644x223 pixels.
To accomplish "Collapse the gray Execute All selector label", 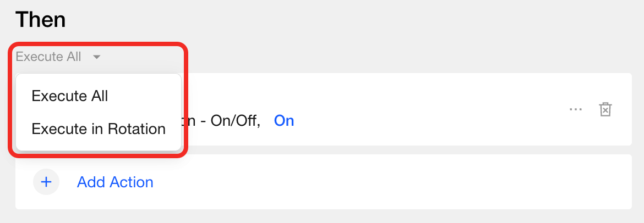I will [48, 57].
